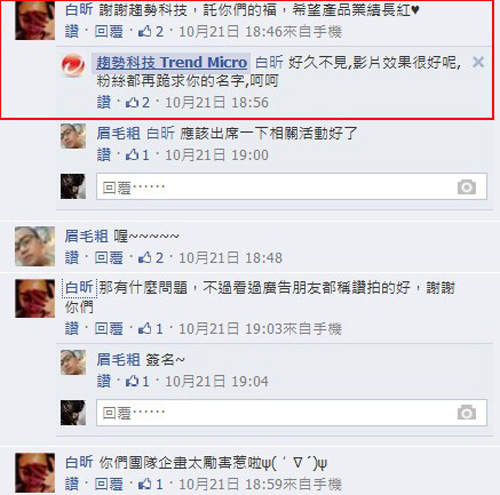Open the Trend Micro logo avatar
The height and width of the screenshot is (495, 500).
pos(73,65)
